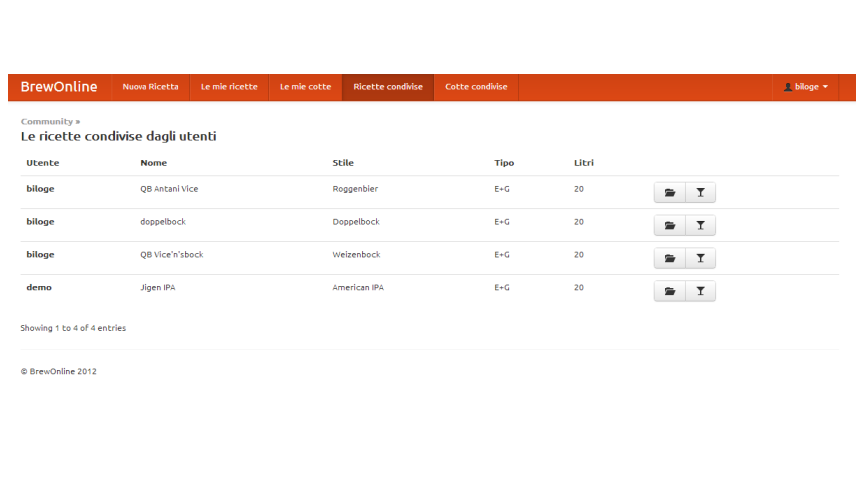Sort table by Tipo column header

click(x=504, y=163)
